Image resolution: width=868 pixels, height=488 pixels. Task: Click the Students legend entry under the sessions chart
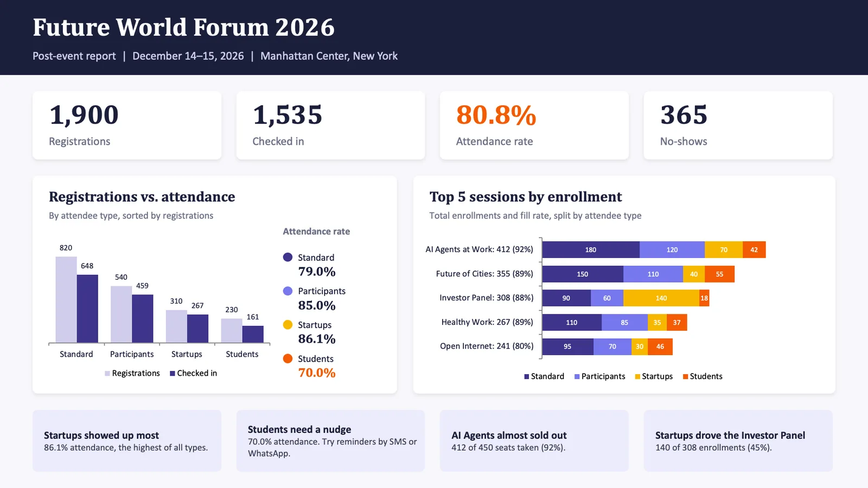(703, 376)
